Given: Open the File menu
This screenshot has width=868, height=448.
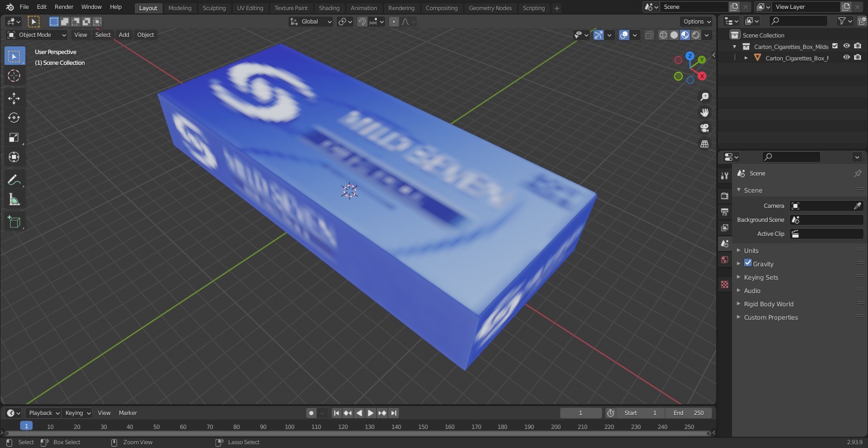Looking at the screenshot, I should [x=24, y=7].
